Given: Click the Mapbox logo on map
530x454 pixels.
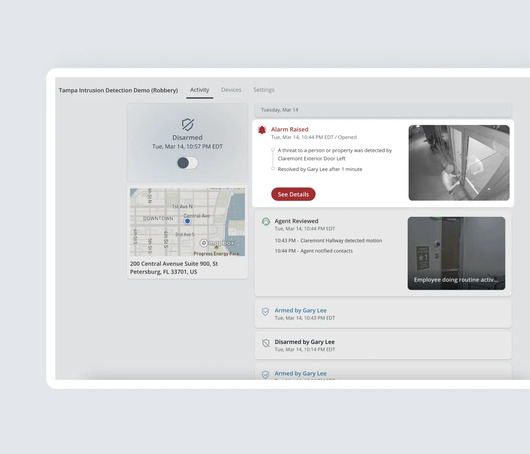Looking at the screenshot, I should [217, 243].
